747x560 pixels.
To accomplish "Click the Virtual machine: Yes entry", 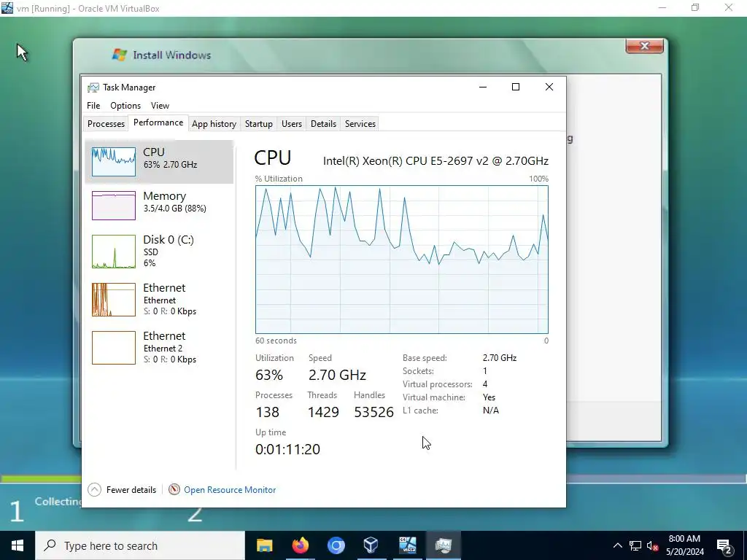I will pyautogui.click(x=449, y=397).
